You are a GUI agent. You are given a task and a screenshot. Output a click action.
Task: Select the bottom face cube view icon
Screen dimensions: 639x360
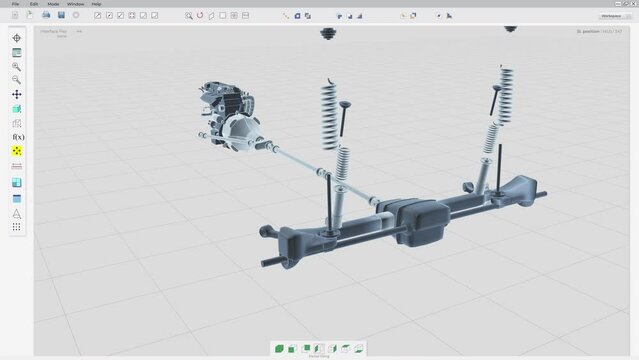[359, 348]
